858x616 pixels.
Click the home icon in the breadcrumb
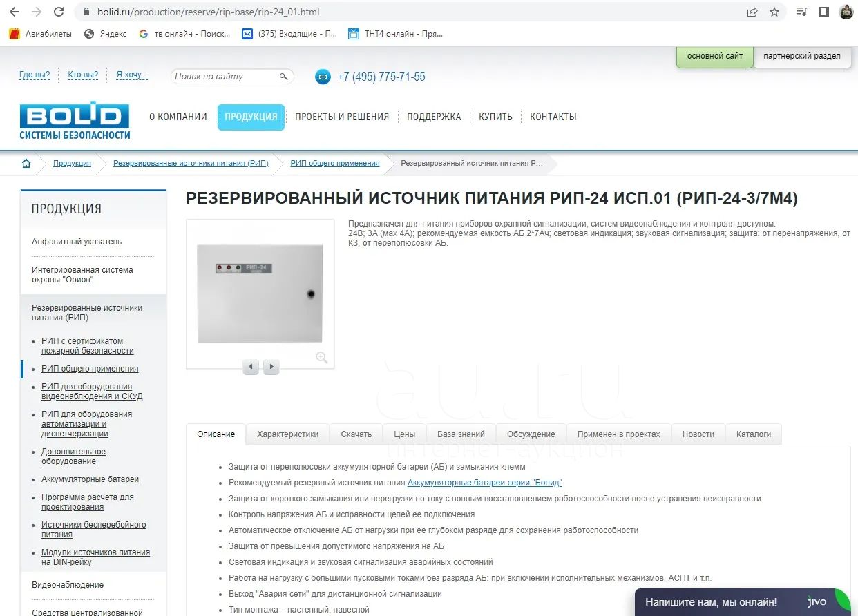26,164
